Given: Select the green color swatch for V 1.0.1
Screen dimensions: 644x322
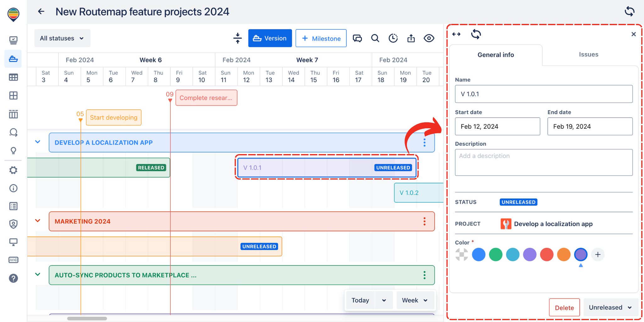Looking at the screenshot, I should pyautogui.click(x=496, y=254).
